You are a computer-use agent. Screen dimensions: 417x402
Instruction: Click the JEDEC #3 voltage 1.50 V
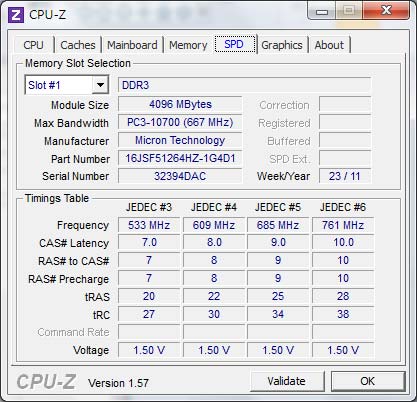[x=149, y=350]
